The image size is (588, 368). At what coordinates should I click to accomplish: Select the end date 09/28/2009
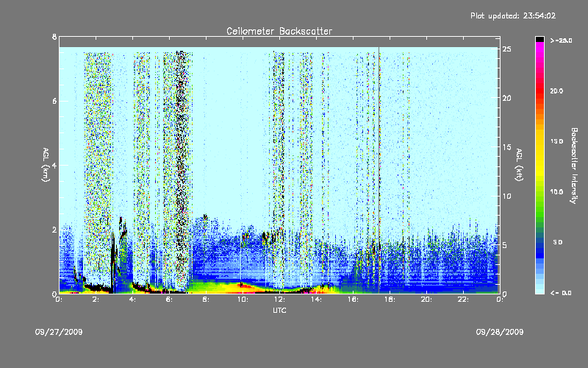point(500,332)
